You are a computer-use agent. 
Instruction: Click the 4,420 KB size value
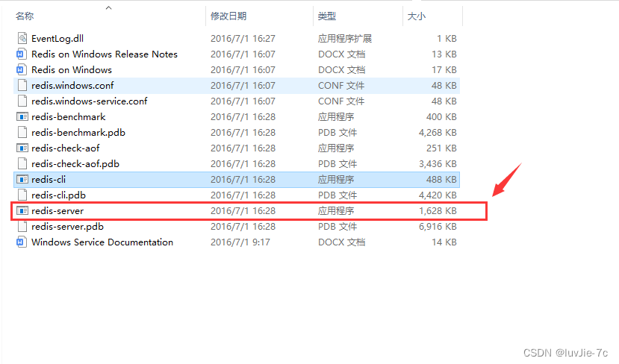pyautogui.click(x=438, y=195)
